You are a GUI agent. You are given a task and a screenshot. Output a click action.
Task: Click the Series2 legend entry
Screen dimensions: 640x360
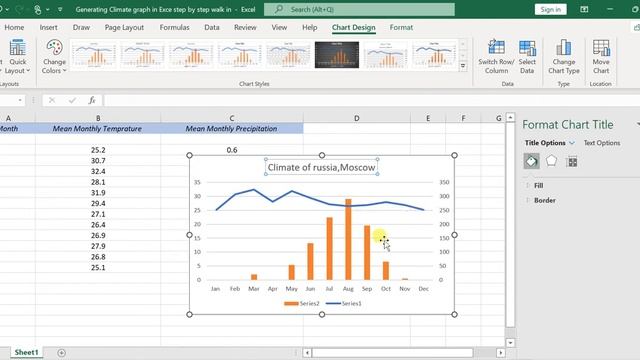[302, 303]
